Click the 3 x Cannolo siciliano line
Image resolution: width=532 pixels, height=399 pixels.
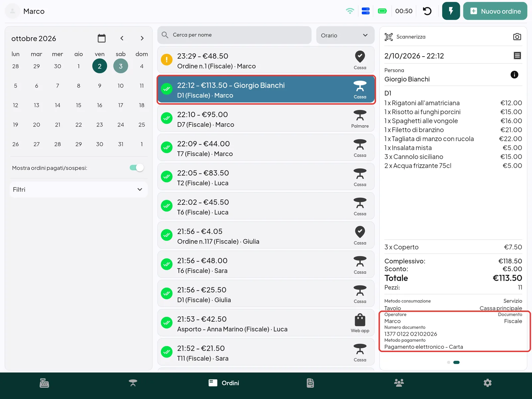(453, 157)
